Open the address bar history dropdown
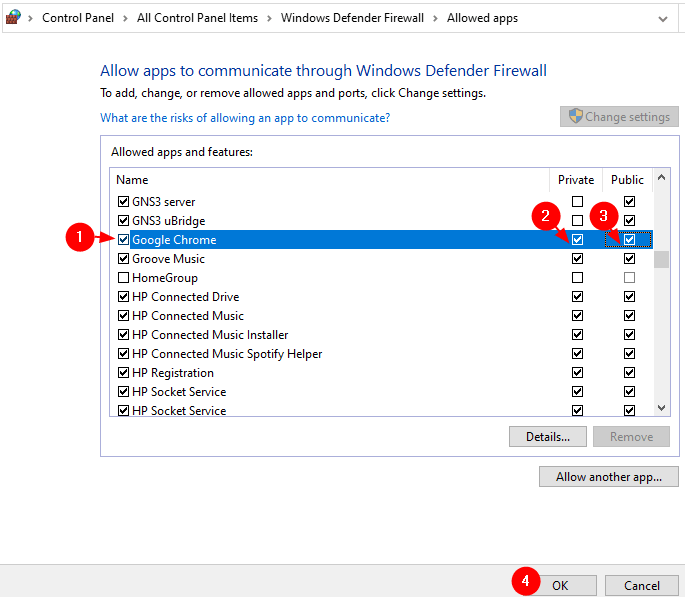Screen dimensions: 685x597 click(x=663, y=18)
